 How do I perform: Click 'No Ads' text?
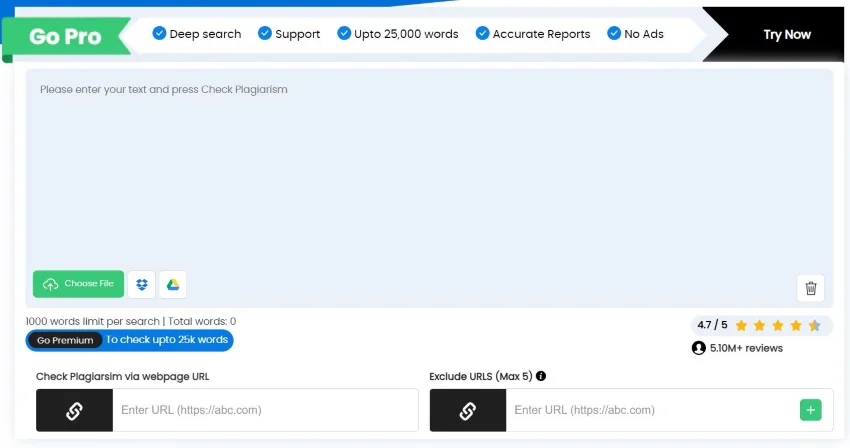click(643, 34)
